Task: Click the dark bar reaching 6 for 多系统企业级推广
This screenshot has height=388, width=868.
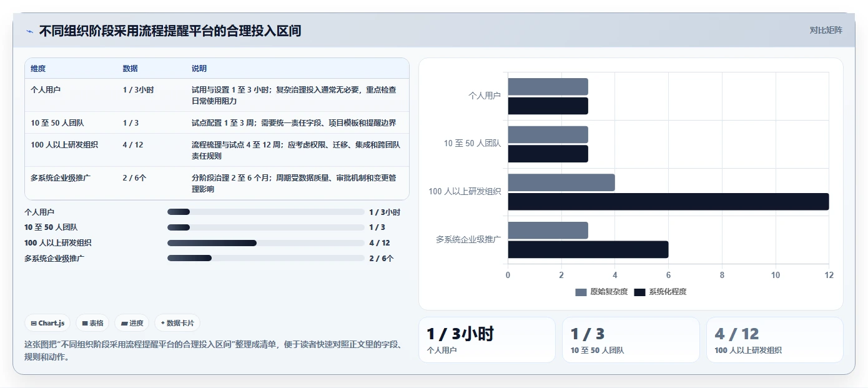Action: [x=588, y=249]
